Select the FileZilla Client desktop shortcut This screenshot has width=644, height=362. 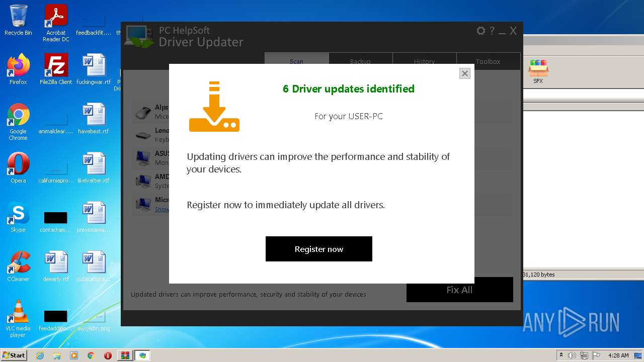[56, 69]
